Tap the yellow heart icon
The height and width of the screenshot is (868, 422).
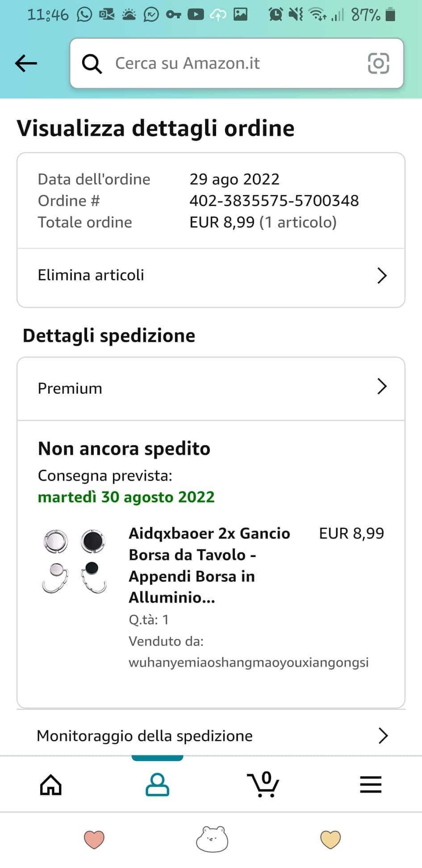point(330,839)
